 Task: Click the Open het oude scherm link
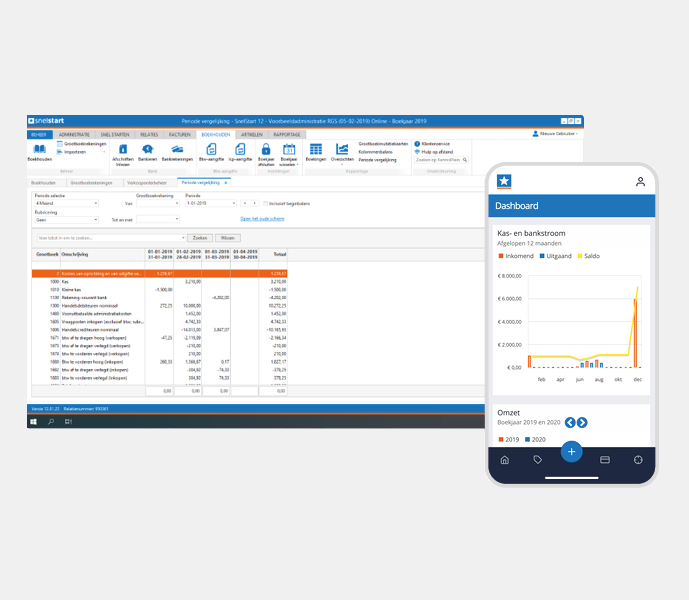click(x=262, y=219)
